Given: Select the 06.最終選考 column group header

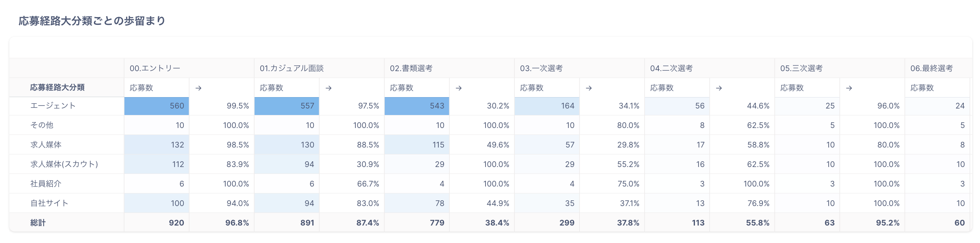Looking at the screenshot, I should click(932, 68).
